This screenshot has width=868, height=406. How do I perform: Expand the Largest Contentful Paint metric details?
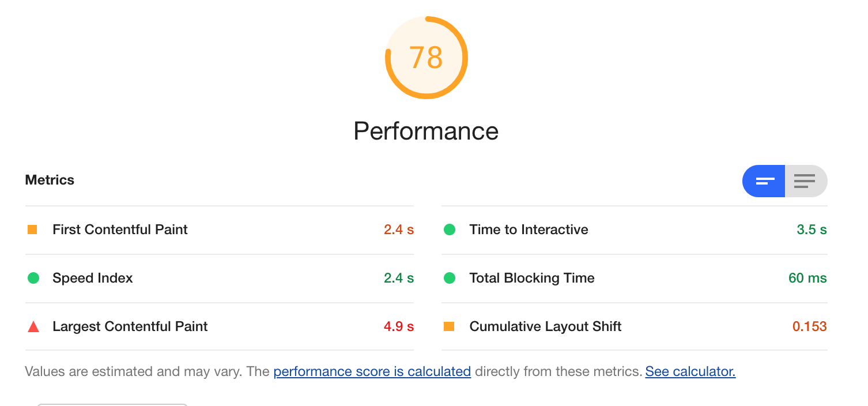pos(130,326)
